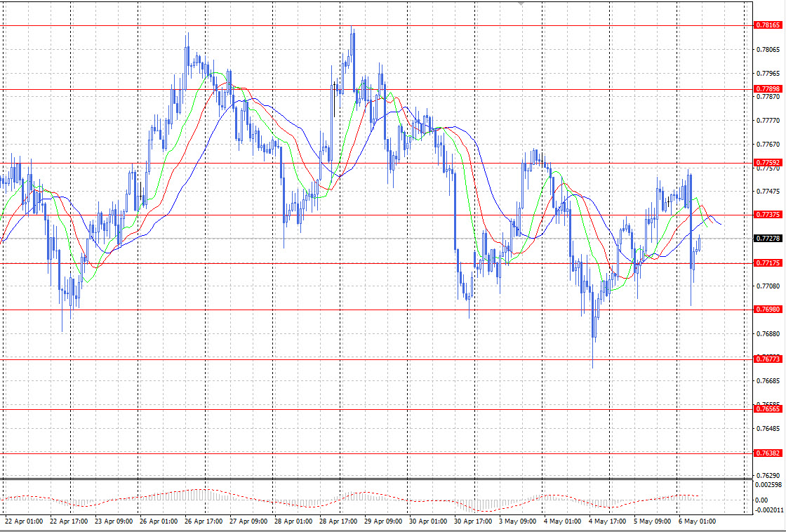
Task: Select the red 0.77375 level label
Action: click(x=768, y=215)
